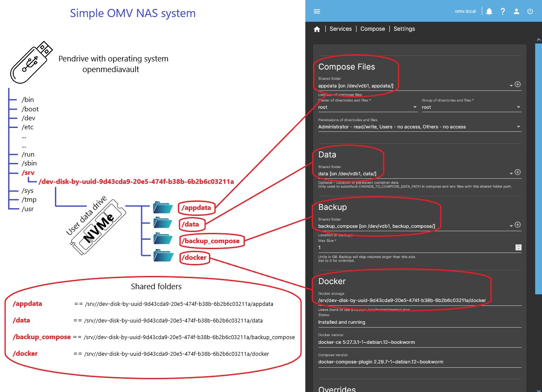Screen dimensions: 542x392
Task: Select Compose in the breadcrumb
Action: pyautogui.click(x=372, y=29)
